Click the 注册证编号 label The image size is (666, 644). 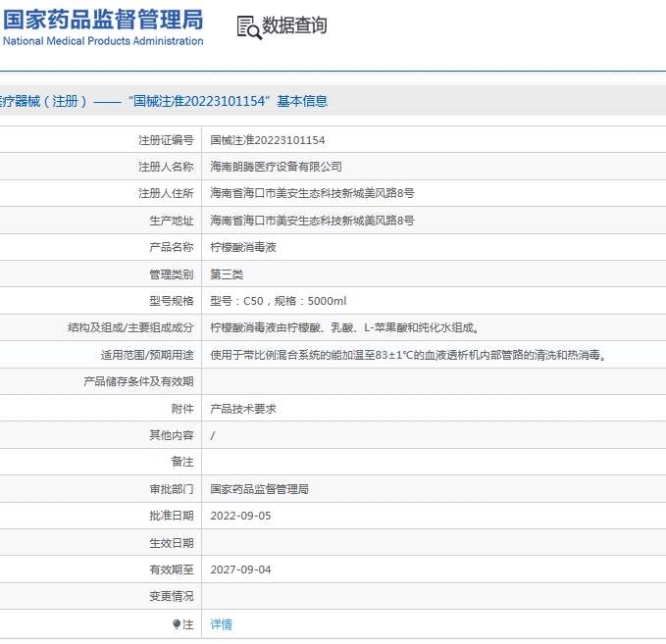point(166,140)
